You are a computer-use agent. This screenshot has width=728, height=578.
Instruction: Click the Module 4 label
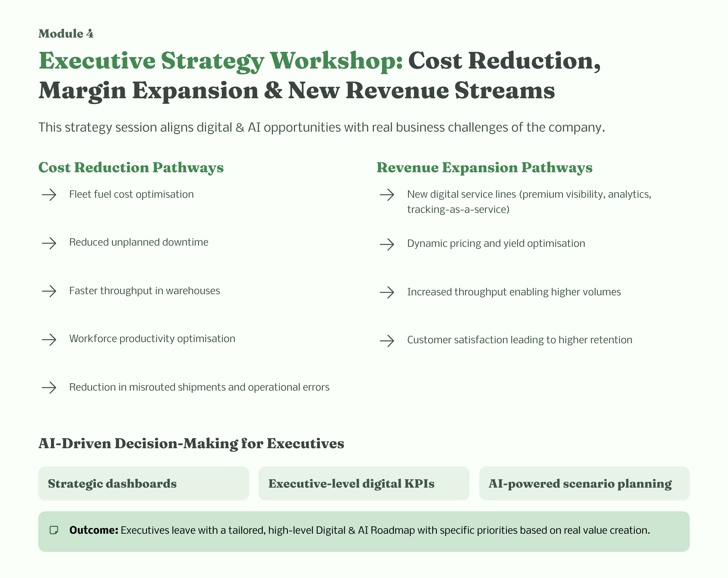point(66,34)
